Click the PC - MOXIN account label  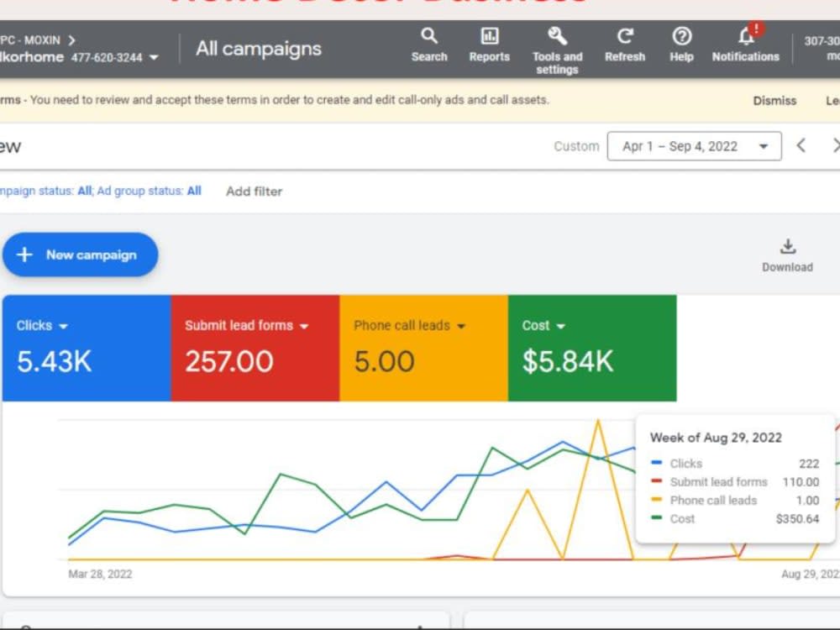pyautogui.click(x=30, y=40)
